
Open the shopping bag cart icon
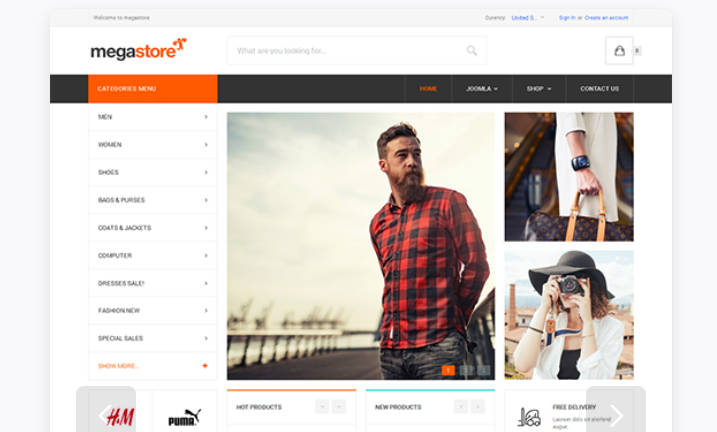[x=619, y=50]
